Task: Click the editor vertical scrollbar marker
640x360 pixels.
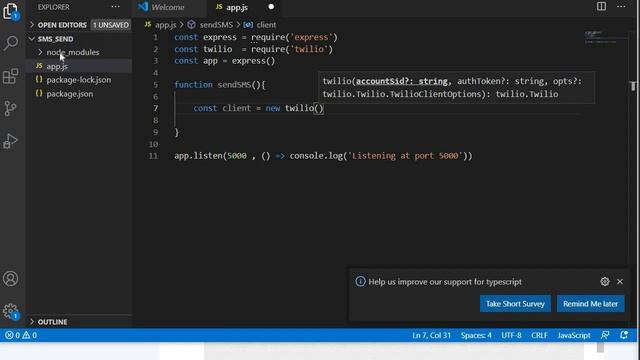Action: 633,86
